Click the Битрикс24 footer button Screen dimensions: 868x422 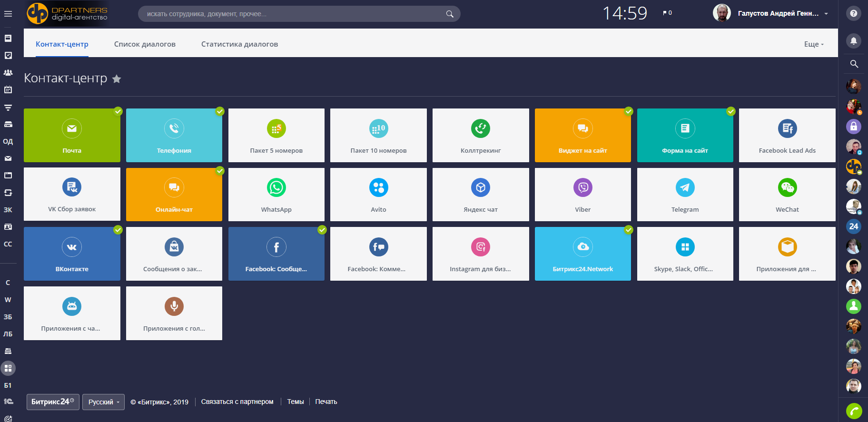pos(53,402)
